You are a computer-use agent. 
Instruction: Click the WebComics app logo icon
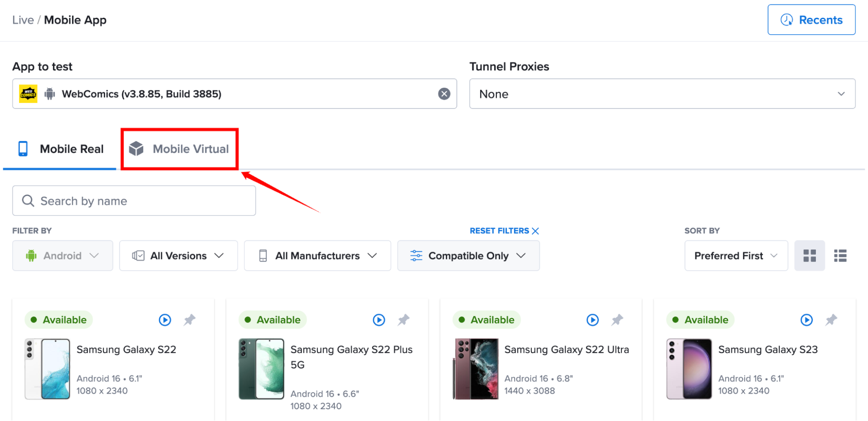[x=28, y=94]
